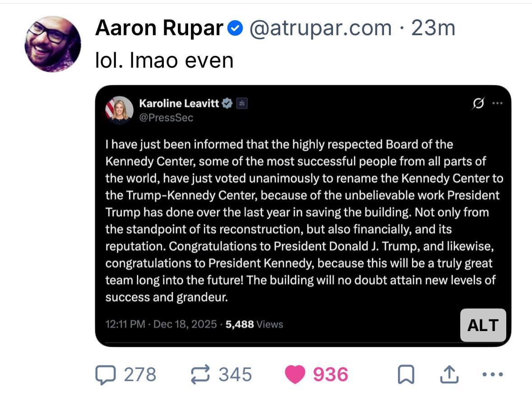Unlike the post with the pink heart
Viewport: 532px width, 396px height.
[295, 374]
